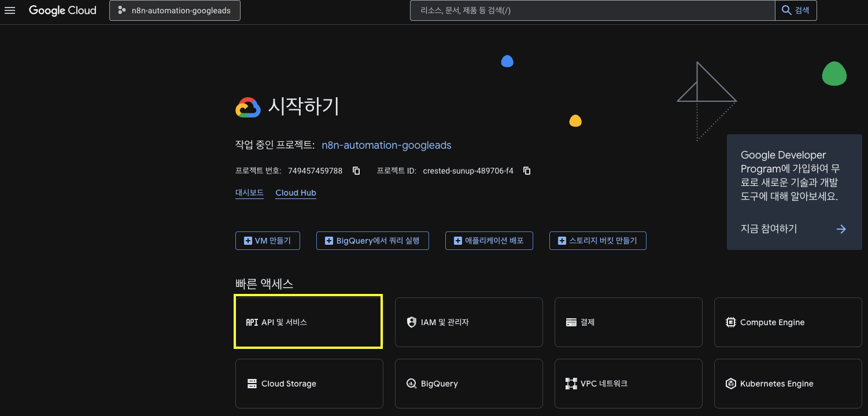The image size is (868, 416).
Task: Open the API 및 서비스 card
Action: [308, 322]
